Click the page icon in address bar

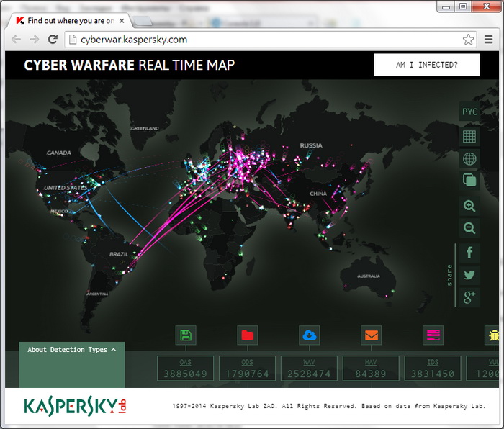pos(73,40)
